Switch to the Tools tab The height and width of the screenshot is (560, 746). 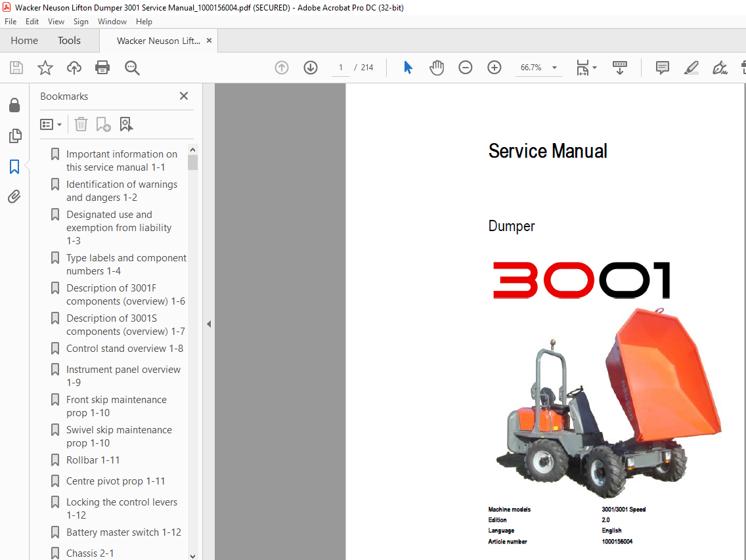pyautogui.click(x=69, y=41)
